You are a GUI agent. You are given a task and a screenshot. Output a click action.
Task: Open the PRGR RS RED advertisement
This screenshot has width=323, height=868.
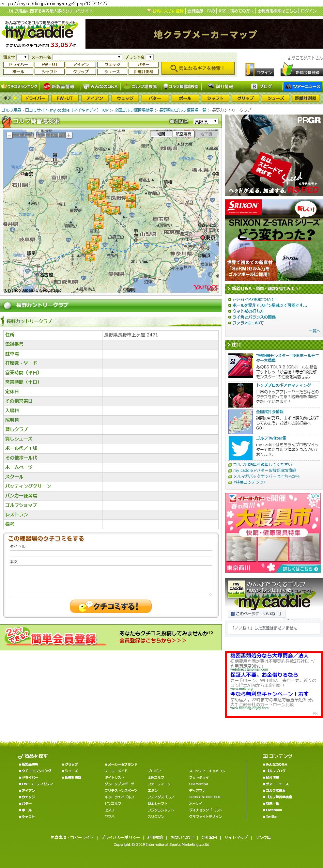(274, 155)
